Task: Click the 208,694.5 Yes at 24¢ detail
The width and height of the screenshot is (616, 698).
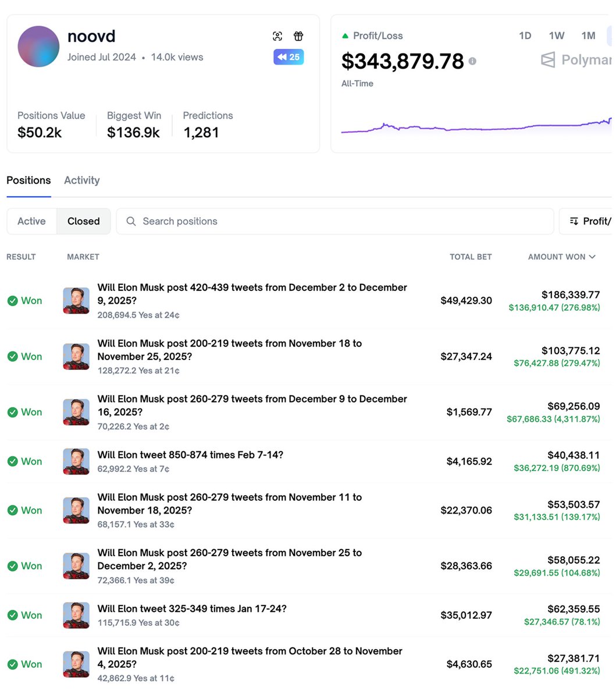Action: click(x=138, y=315)
